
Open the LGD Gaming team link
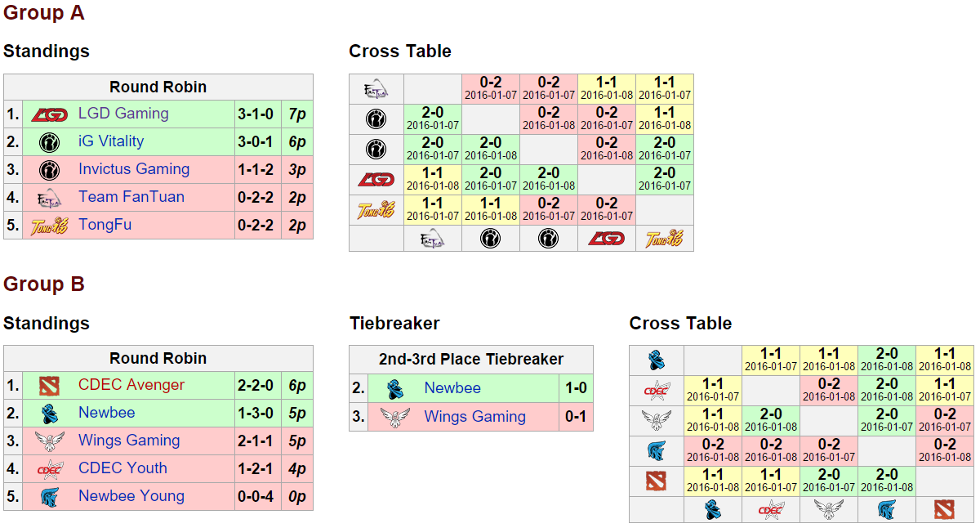(x=123, y=114)
